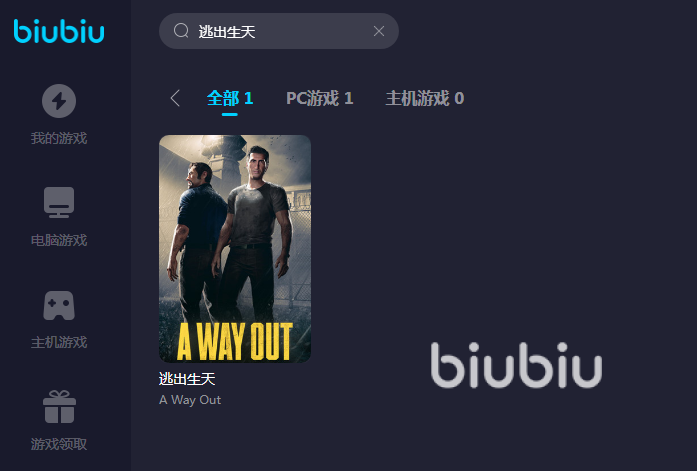The height and width of the screenshot is (471, 697).
Task: Click the biubiu logo in the sidebar
Action: 59,31
